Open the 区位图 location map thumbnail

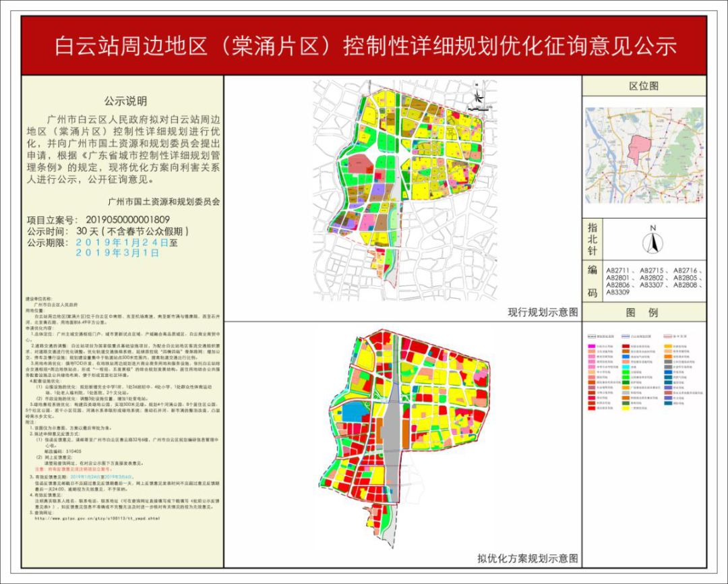pos(644,156)
